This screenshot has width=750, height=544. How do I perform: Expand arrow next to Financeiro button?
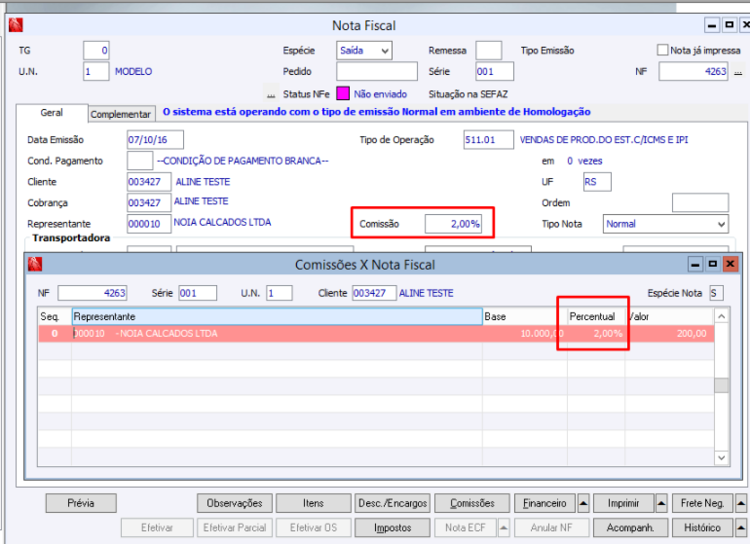click(x=584, y=503)
